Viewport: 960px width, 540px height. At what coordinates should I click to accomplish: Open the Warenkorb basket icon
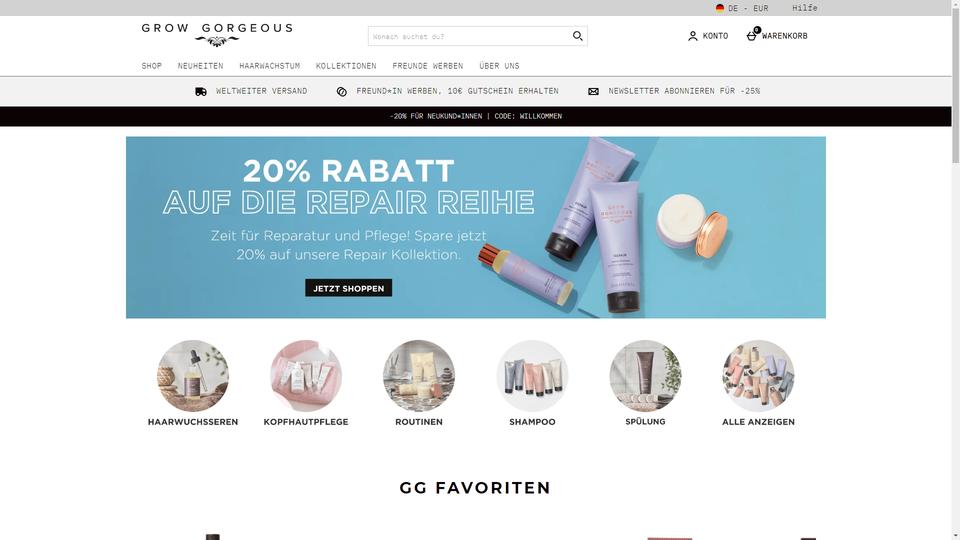[752, 36]
